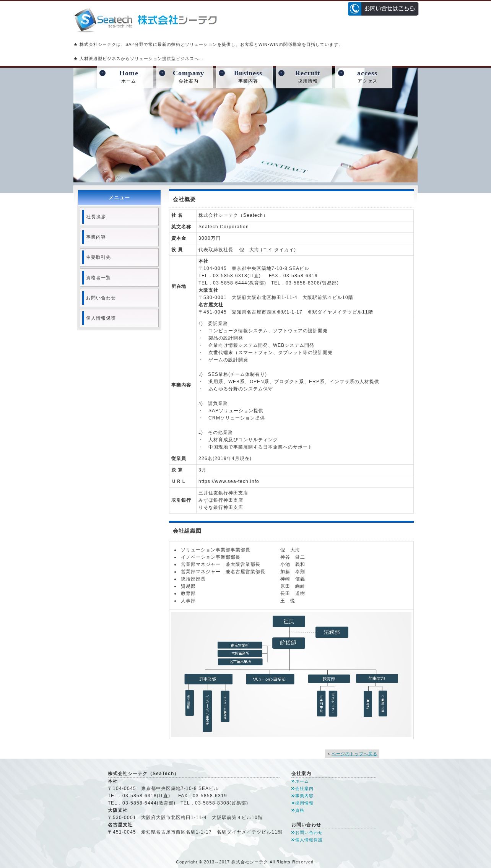Open the Recruit 採用情報 nav tab
This screenshot has height=868, width=491.
pos(304,77)
